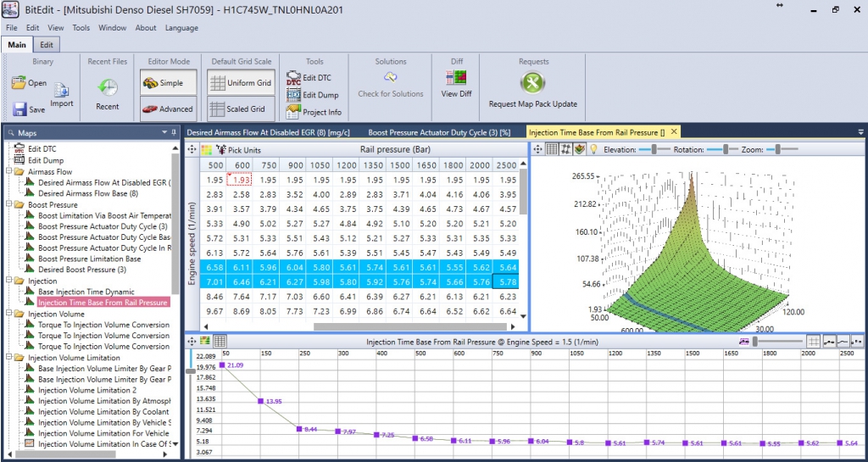
Task: Click the Maps tree vertical scrollbar
Action: pos(175,224)
